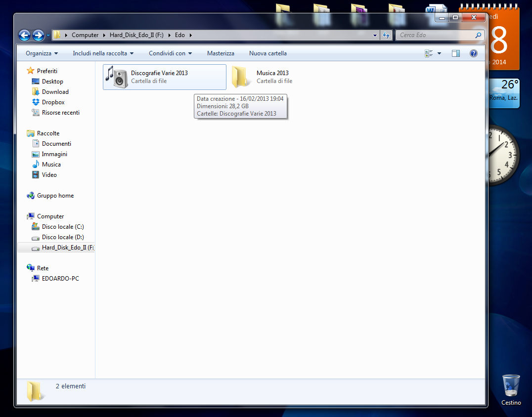532x417 pixels.
Task: Open Documenti under Raccolte
Action: pos(56,144)
